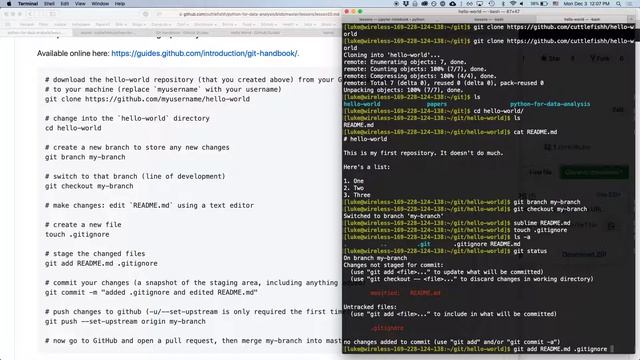This screenshot has height=360, width=640.
Task: Switch to the jupyter-notebook python terminal tab
Action: click(x=391, y=19)
